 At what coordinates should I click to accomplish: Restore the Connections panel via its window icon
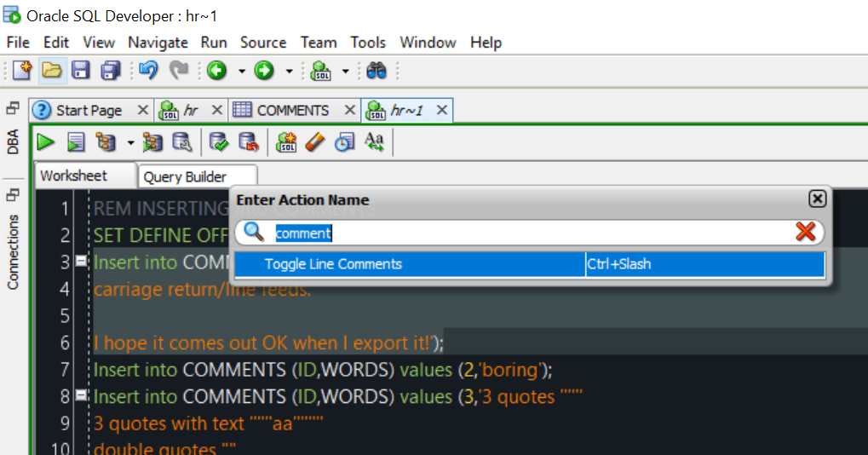13,195
